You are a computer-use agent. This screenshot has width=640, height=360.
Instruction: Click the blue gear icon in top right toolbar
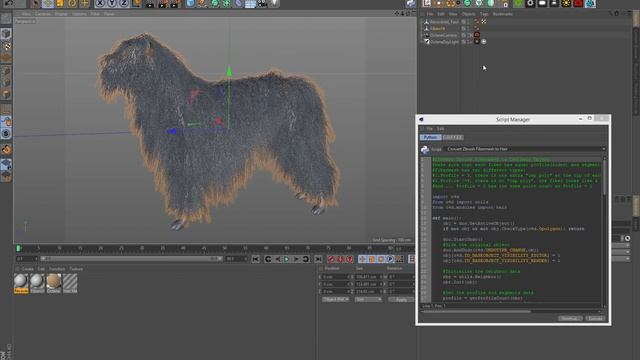point(590,4)
